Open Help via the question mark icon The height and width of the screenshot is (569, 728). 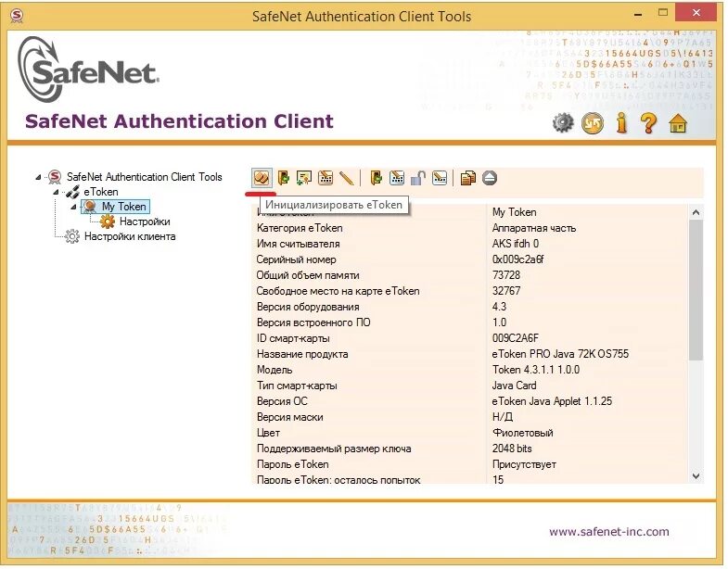[648, 123]
